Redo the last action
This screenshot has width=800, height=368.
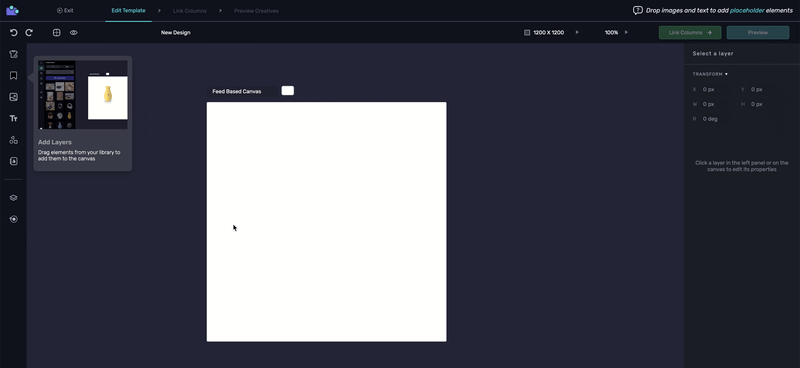pyautogui.click(x=29, y=33)
